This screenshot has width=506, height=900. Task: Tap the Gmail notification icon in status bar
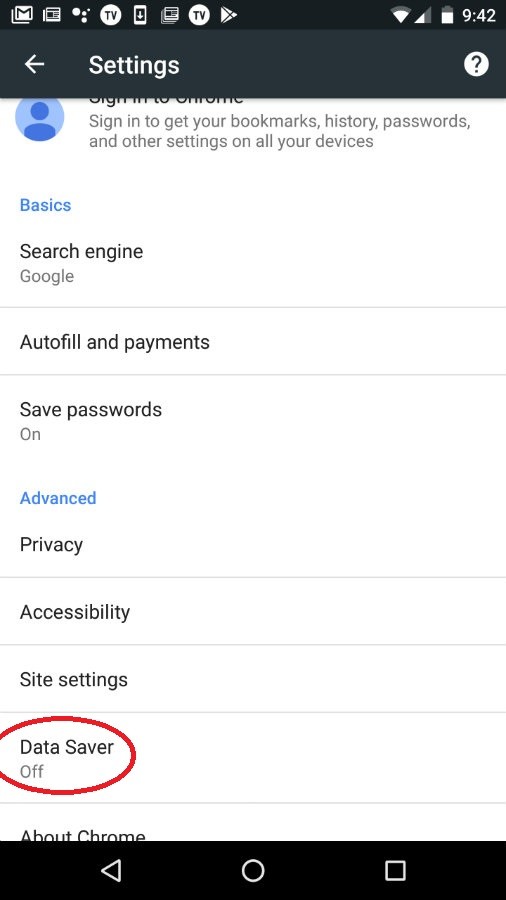click(x=22, y=14)
